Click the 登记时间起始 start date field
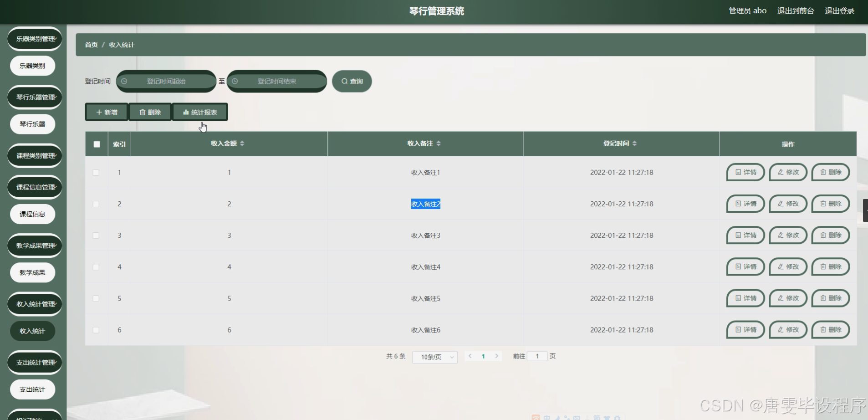The image size is (868, 420). coord(166,81)
